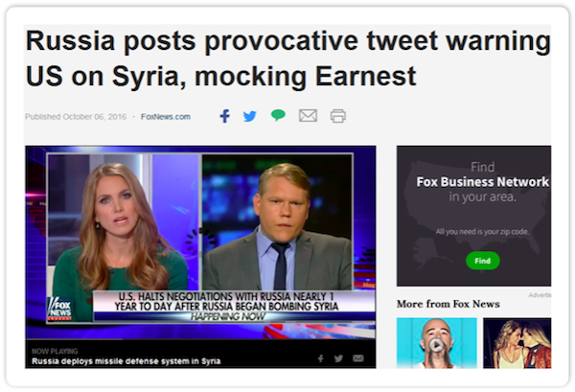Image resolution: width=575 pixels, height=392 pixels.
Task: Click the article headline about Russia tweet
Action: coord(288,58)
